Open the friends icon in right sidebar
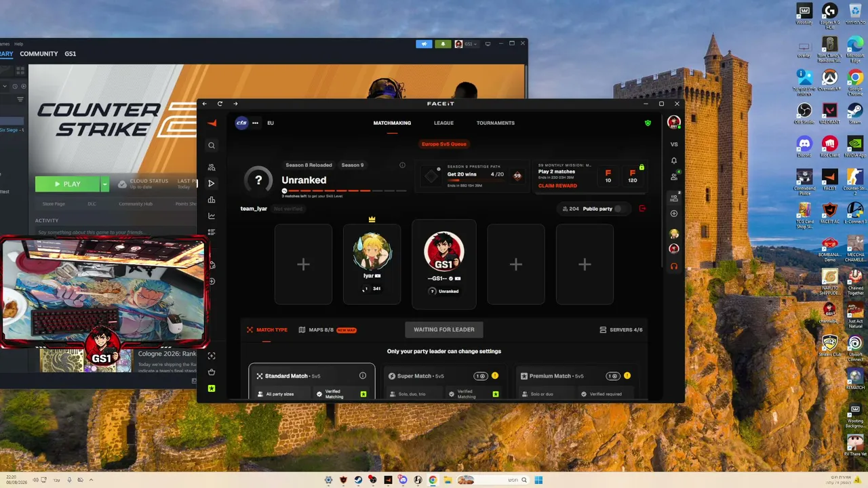This screenshot has height=488, width=868. pos(674,177)
